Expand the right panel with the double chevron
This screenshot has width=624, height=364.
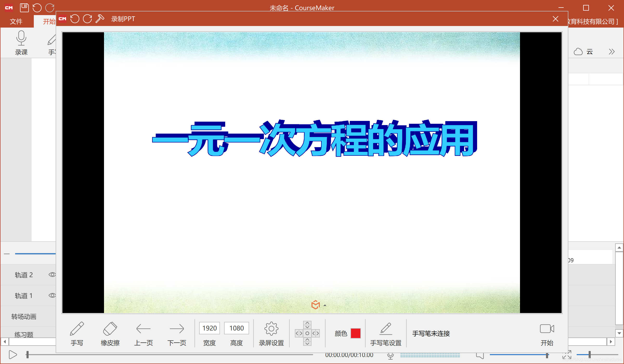coord(612,51)
